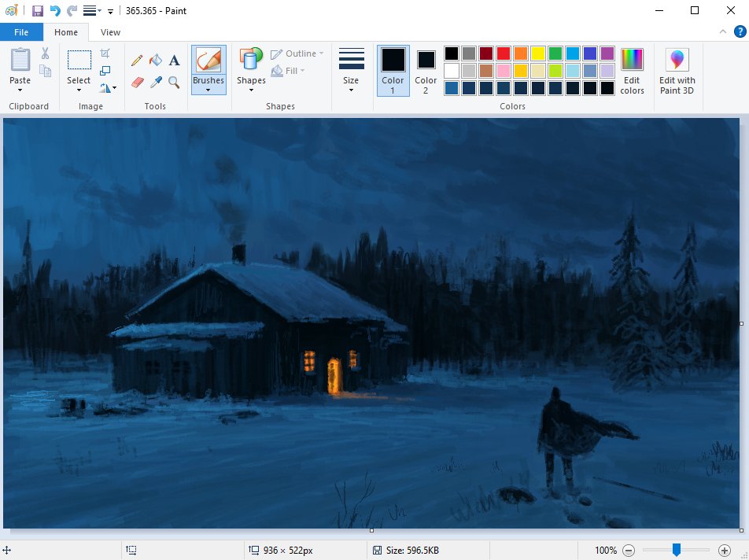The image size is (749, 560).
Task: Expand the Shapes dropdown arrow
Action: click(251, 90)
